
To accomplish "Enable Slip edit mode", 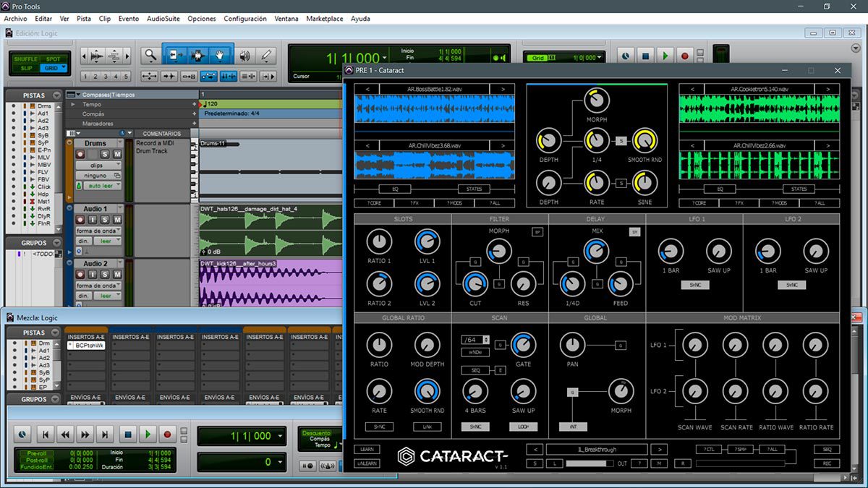I will 25,68.
